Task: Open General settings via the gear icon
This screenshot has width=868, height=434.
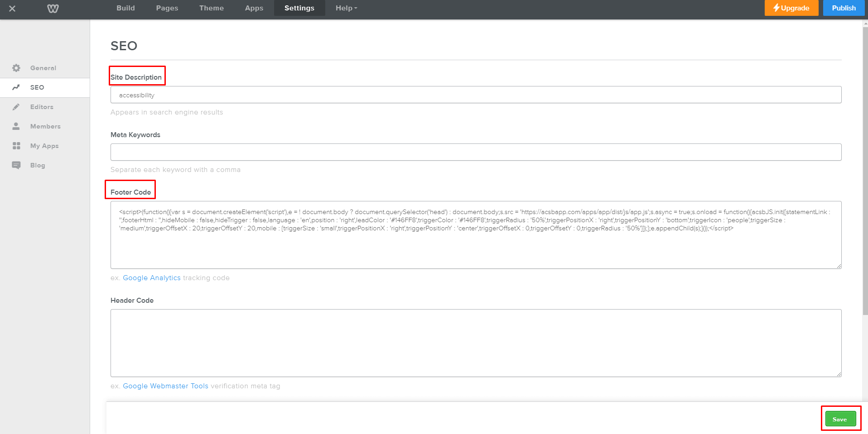Action: (16, 68)
